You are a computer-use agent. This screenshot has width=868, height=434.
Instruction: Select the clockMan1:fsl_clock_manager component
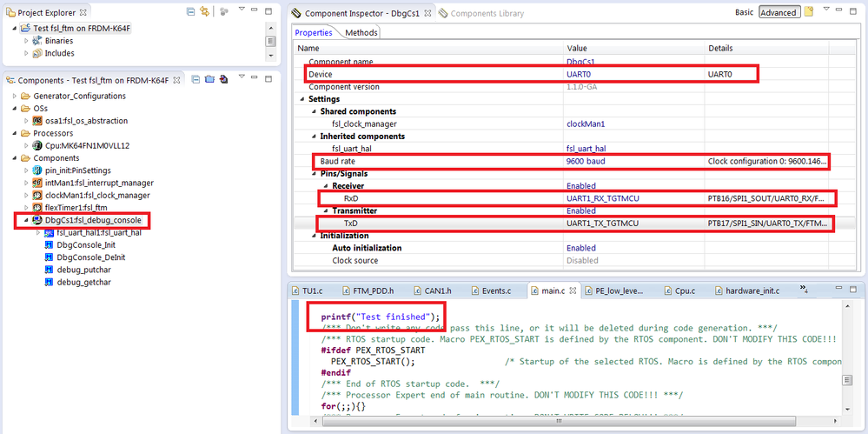97,195
